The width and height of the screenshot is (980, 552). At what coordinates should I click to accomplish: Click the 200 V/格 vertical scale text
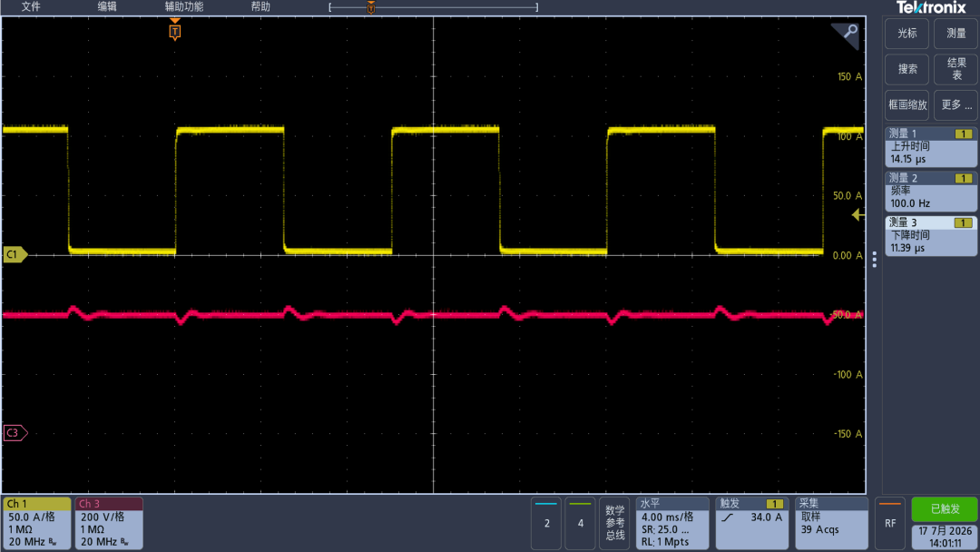coord(103,517)
